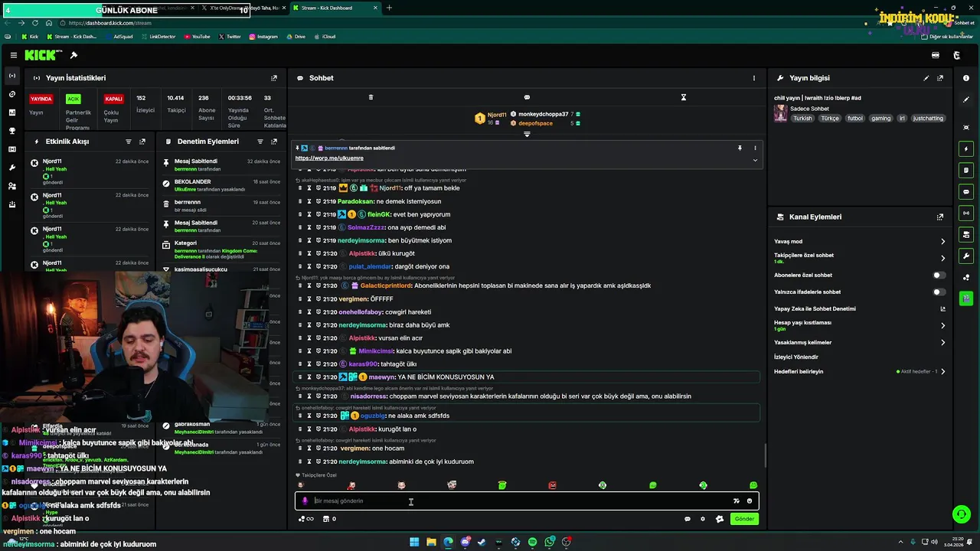This screenshot has width=980, height=551.
Task: Pop out the Etkinlik Akışı panel
Action: click(142, 142)
